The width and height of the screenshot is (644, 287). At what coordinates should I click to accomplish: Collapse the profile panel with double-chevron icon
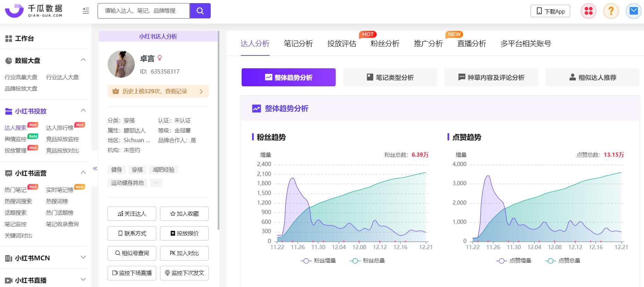pyautogui.click(x=95, y=168)
